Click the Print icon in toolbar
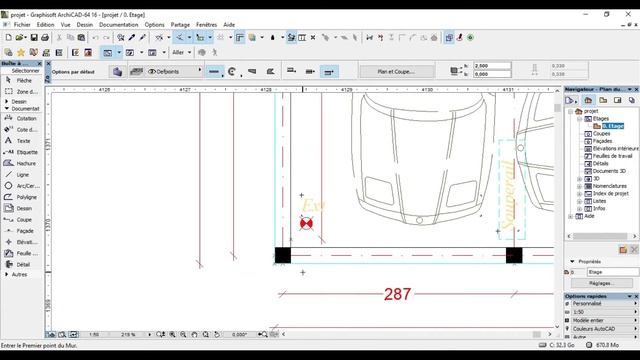 tap(45, 38)
